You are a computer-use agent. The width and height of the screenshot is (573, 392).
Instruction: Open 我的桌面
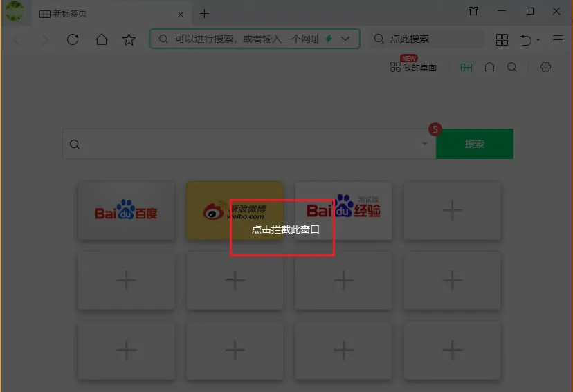[413, 67]
